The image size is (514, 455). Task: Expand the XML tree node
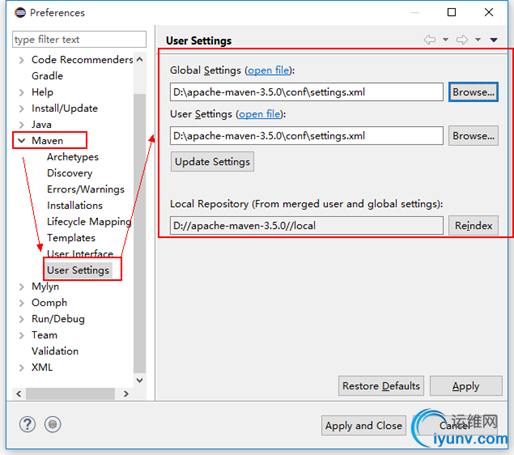(21, 368)
